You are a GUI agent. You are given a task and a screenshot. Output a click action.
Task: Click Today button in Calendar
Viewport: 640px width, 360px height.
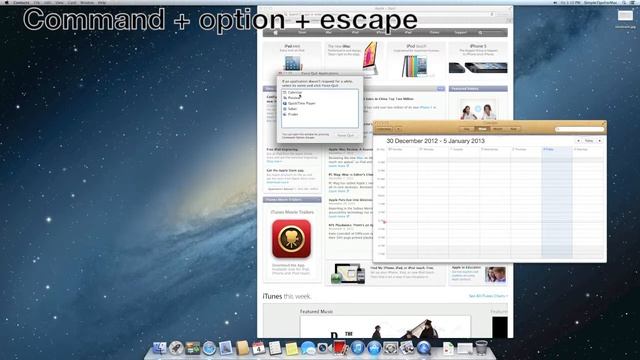click(589, 141)
